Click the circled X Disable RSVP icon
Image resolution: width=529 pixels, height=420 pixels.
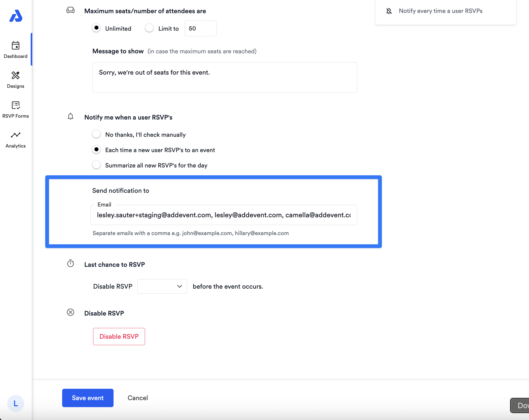click(70, 312)
